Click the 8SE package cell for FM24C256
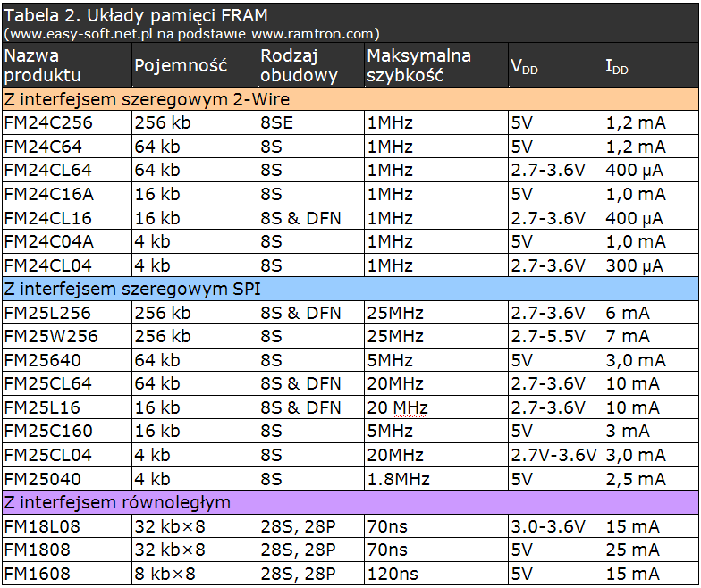 click(311, 123)
